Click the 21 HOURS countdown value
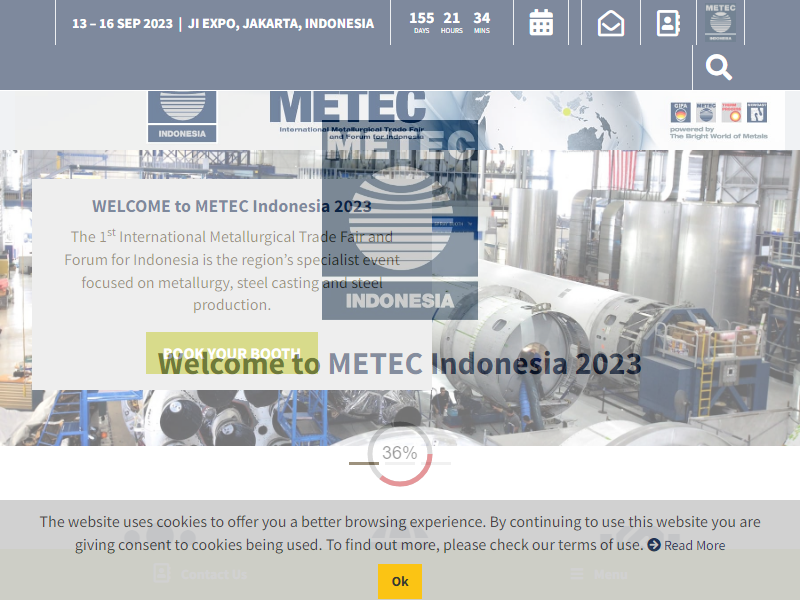Viewport: 800px width, 600px height. [452, 22]
